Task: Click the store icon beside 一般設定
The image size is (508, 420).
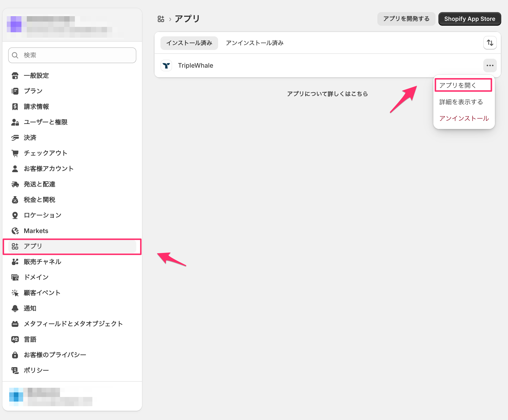Action: click(15, 76)
